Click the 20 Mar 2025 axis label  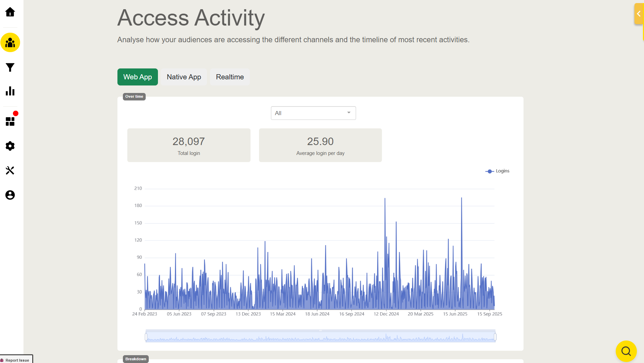pos(421,314)
